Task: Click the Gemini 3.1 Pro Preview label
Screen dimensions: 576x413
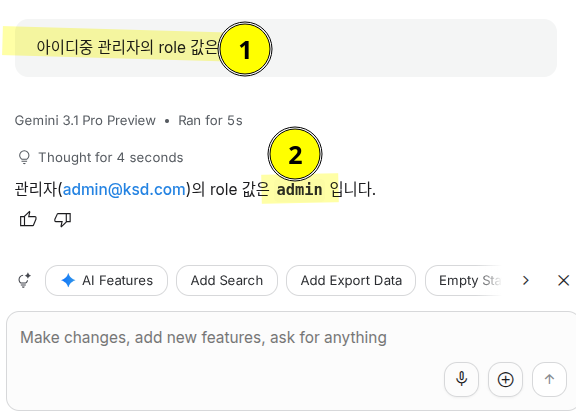Action: pos(85,121)
